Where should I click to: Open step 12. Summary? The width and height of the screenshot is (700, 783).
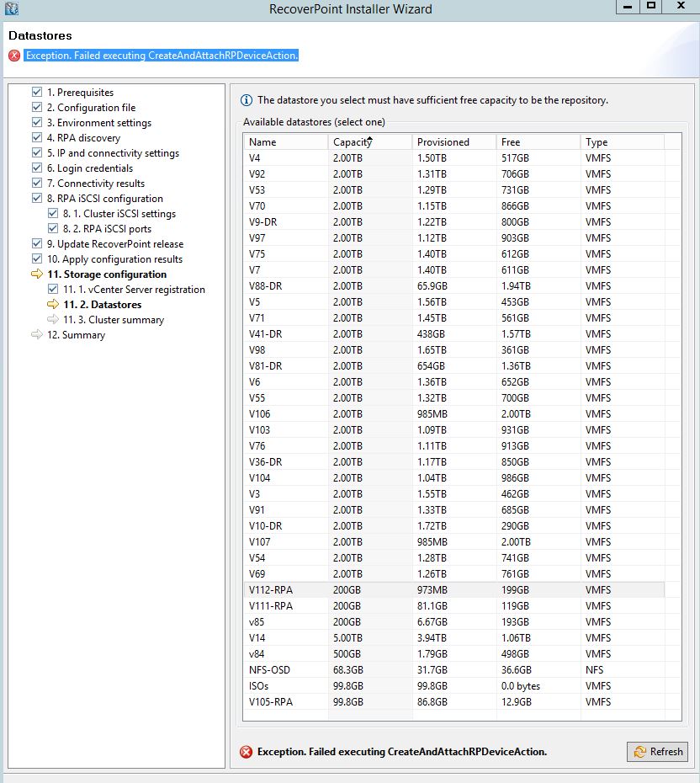(76, 334)
